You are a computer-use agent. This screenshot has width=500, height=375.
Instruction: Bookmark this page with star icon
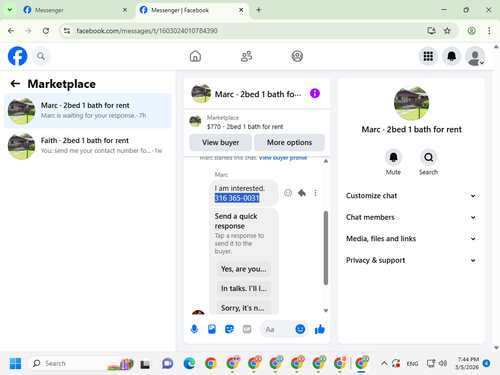(x=447, y=31)
